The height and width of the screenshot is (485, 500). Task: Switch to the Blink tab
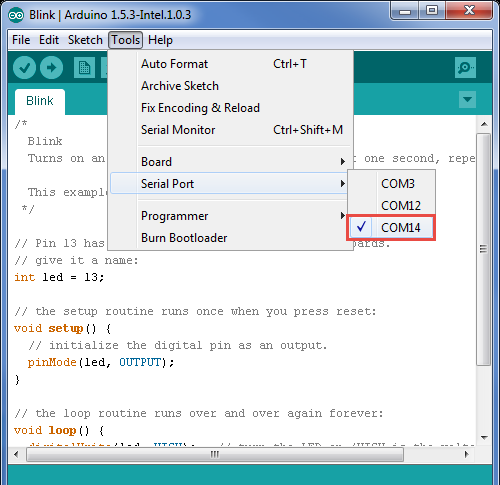click(x=40, y=101)
